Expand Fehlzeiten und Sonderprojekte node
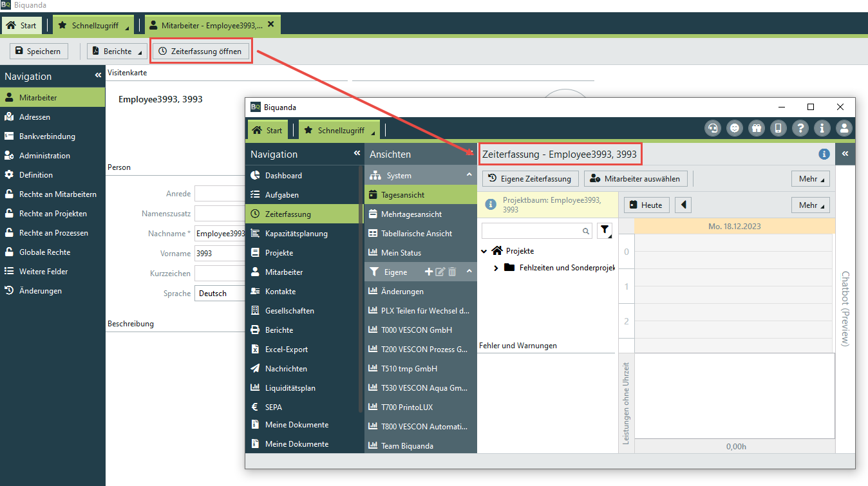This screenshot has height=486, width=868. tap(496, 268)
